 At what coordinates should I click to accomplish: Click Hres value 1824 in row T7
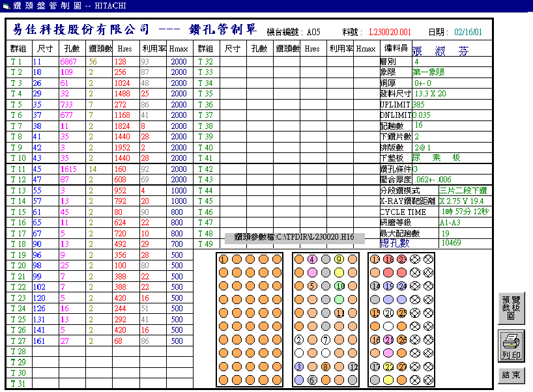tap(122, 126)
